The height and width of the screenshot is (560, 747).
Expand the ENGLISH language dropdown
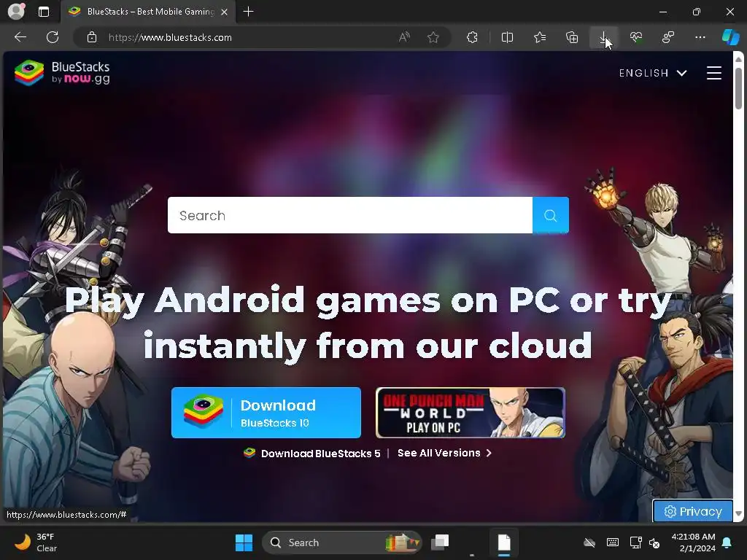pos(653,73)
